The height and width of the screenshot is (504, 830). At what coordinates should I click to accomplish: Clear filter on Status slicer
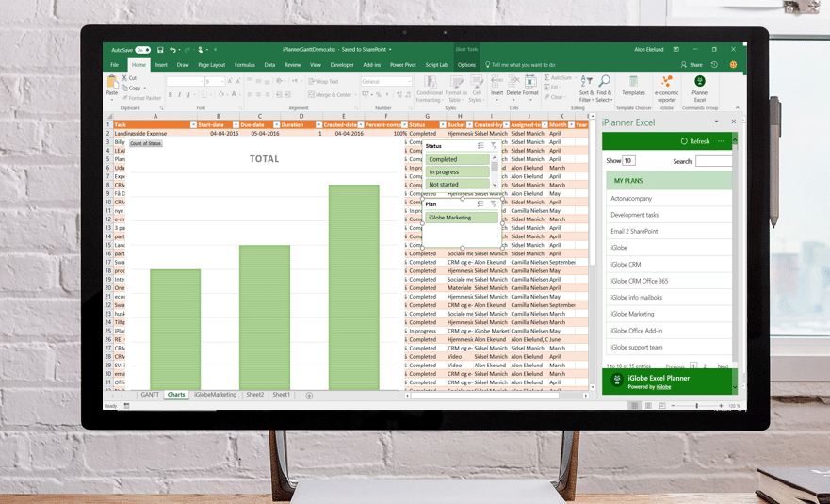pyautogui.click(x=494, y=146)
